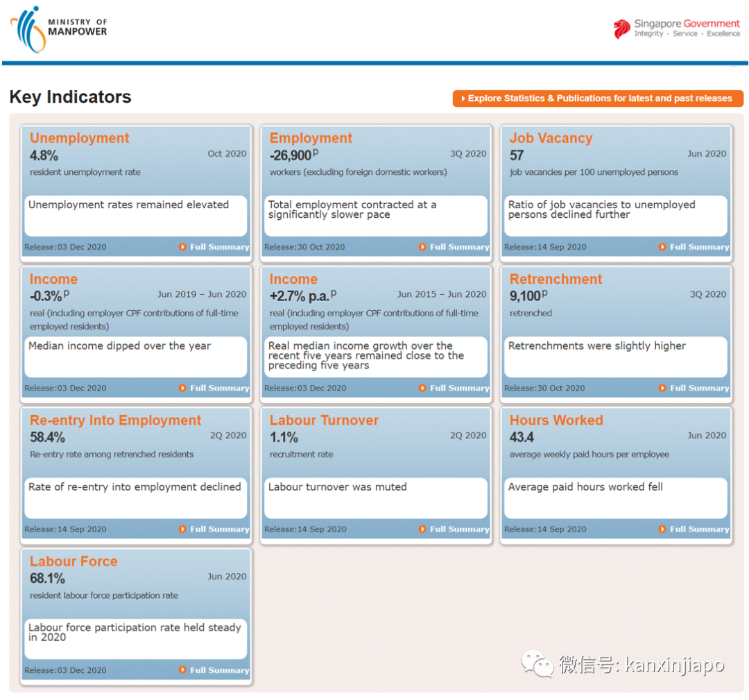
Task: Click the Singapore Government lion logo
Action: point(621,29)
